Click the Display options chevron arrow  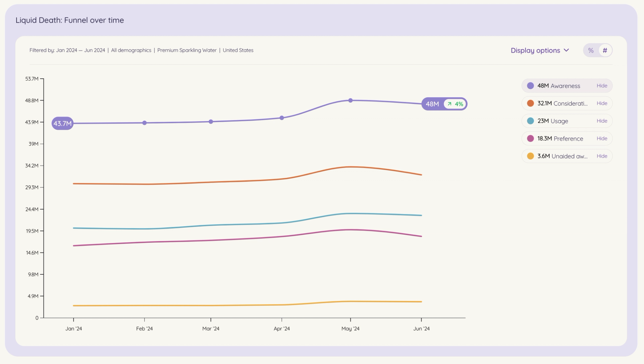click(567, 50)
